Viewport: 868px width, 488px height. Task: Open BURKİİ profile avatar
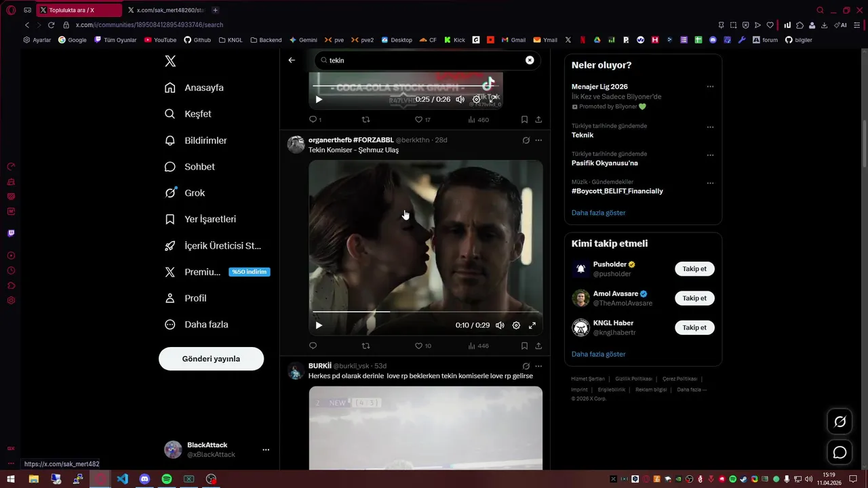click(296, 371)
